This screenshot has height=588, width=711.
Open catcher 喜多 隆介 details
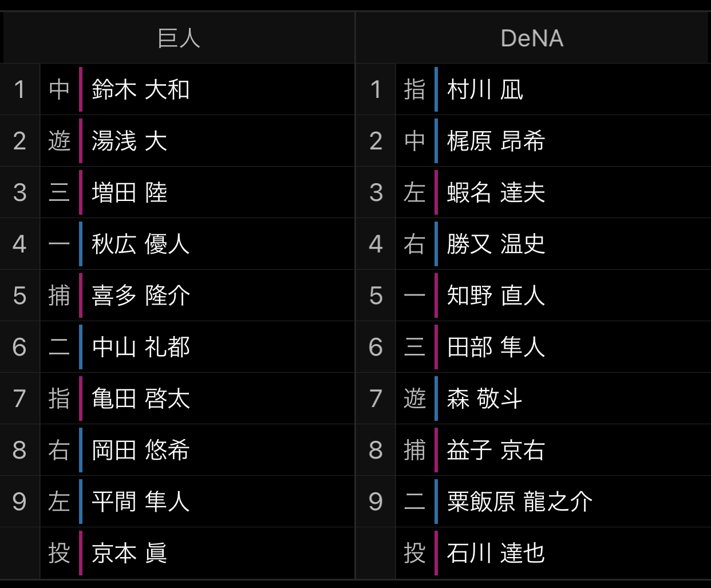pos(141,296)
